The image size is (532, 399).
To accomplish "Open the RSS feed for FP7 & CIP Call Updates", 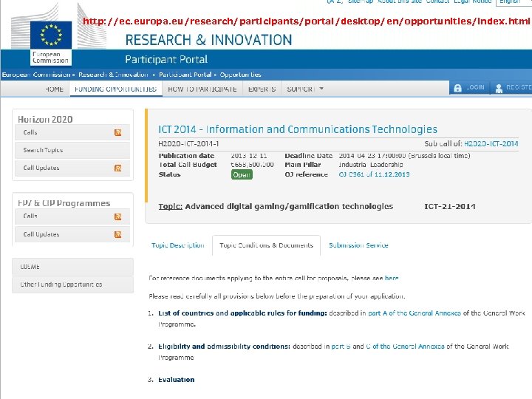I will coord(117,234).
